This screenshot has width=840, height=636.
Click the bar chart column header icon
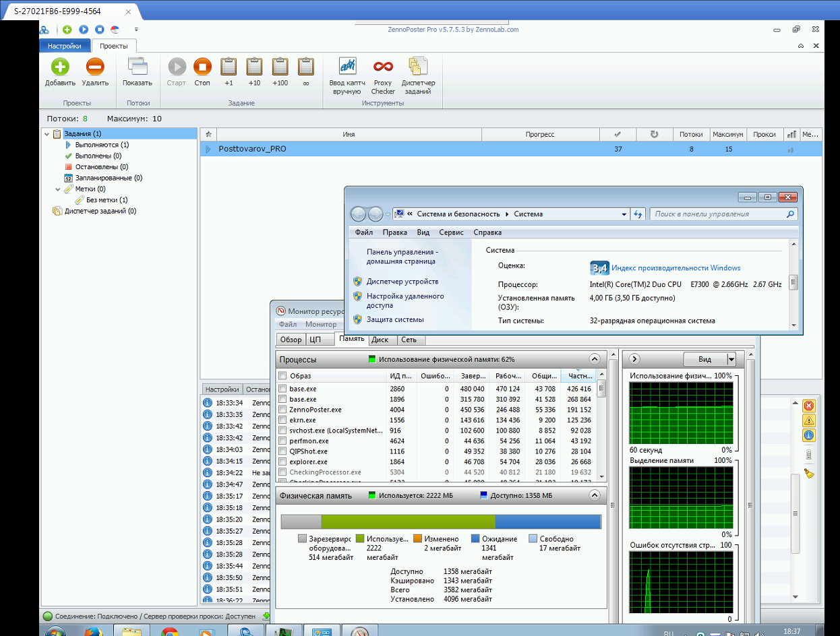tap(792, 134)
